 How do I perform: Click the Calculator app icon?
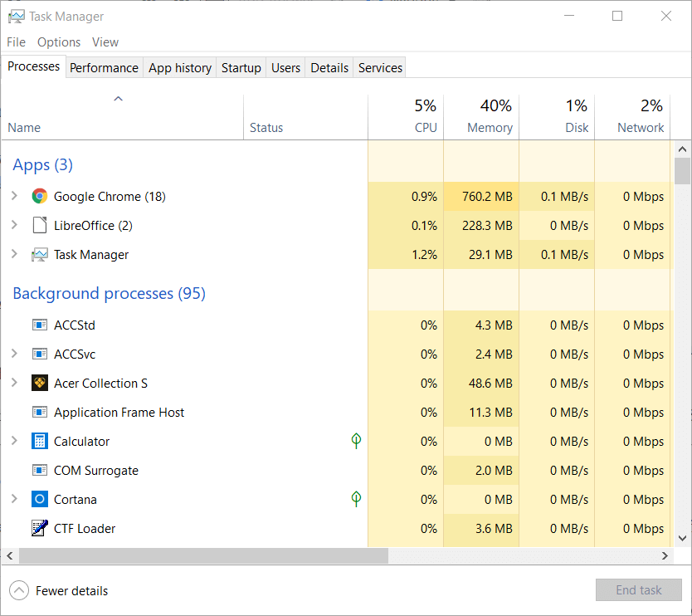coord(39,441)
